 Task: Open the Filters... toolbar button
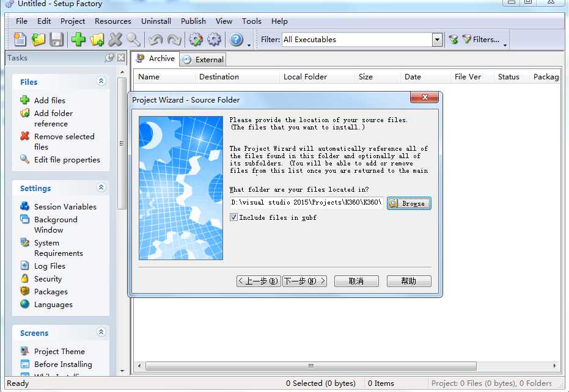click(481, 39)
